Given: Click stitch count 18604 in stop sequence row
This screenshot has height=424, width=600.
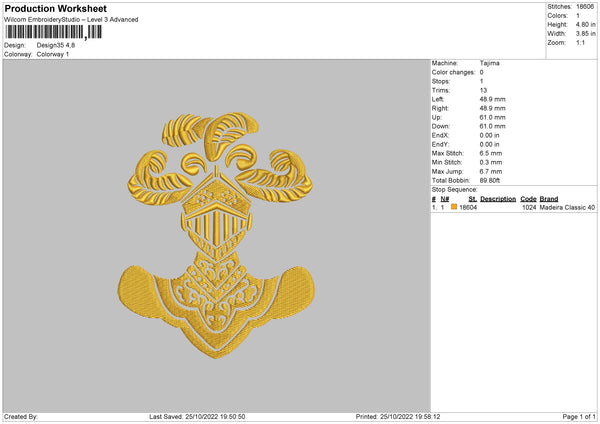Looking at the screenshot, I should pos(468,207).
